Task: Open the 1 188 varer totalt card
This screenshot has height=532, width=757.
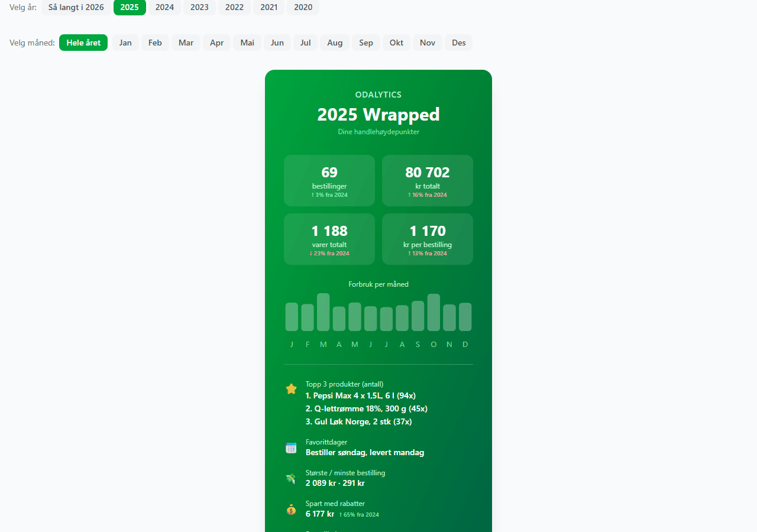Action: (x=329, y=239)
